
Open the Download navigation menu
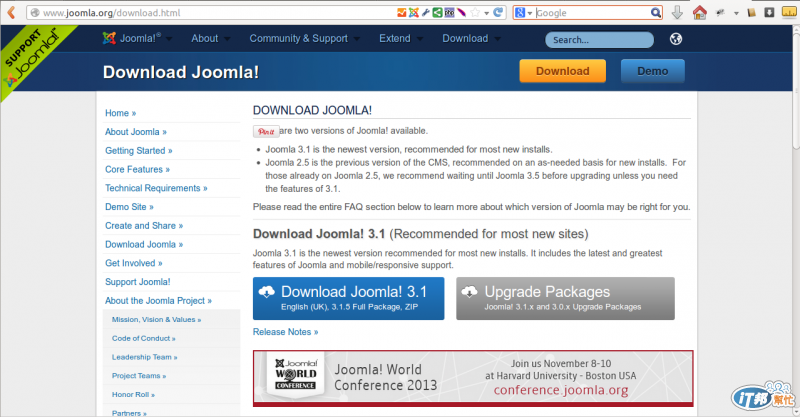tap(471, 38)
